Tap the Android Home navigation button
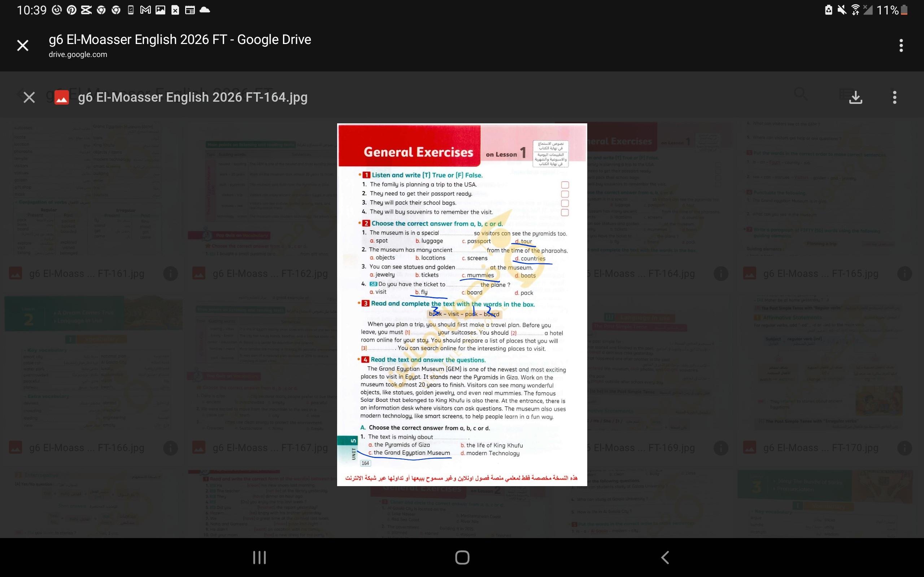924x577 pixels. coord(462,558)
